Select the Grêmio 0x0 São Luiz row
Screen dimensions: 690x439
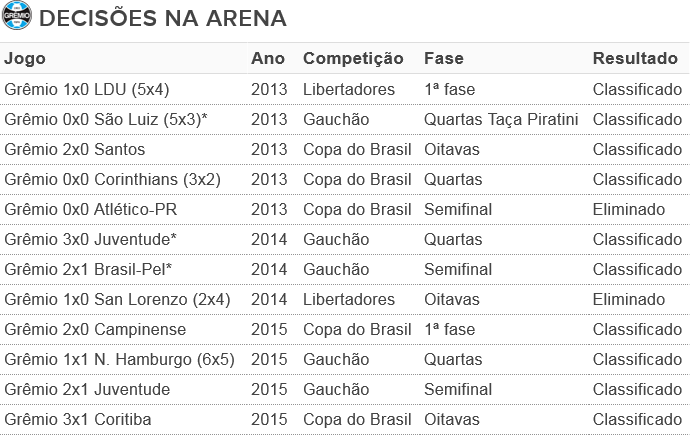tap(345, 119)
